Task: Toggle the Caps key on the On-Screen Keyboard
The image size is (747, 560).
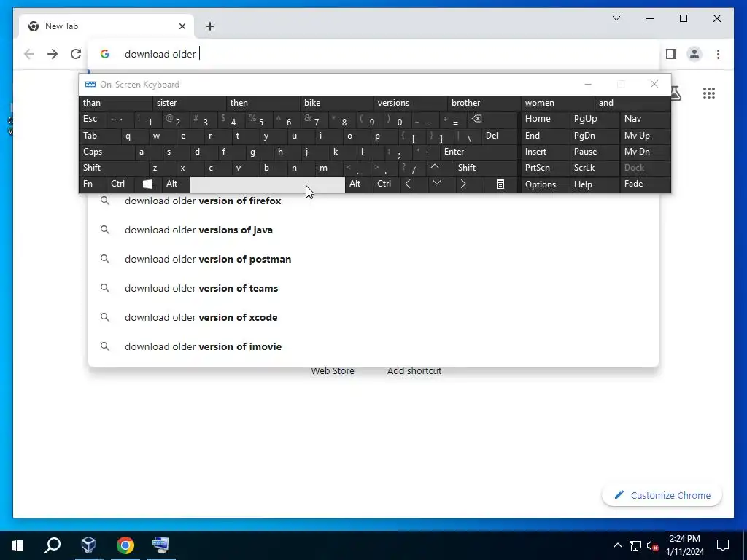Action: click(x=106, y=152)
